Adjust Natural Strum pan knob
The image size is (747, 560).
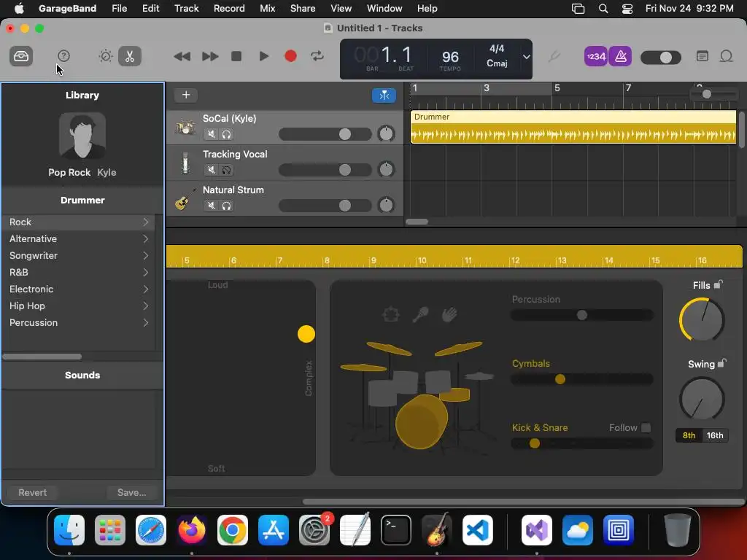pos(386,205)
